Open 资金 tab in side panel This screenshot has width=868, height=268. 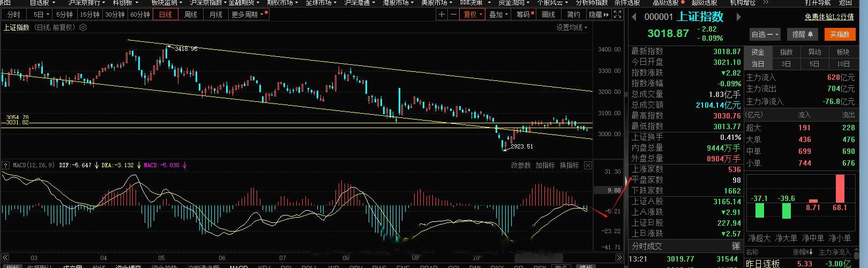click(758, 52)
